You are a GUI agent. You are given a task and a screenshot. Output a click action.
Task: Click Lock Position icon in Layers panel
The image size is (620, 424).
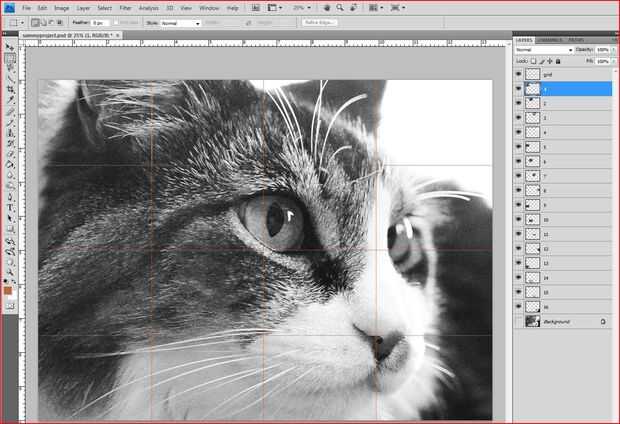click(550, 61)
